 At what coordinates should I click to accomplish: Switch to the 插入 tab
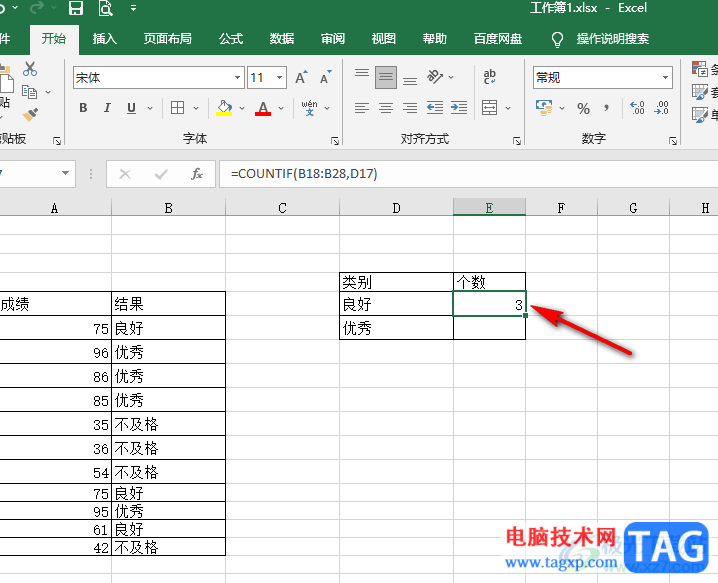point(105,38)
